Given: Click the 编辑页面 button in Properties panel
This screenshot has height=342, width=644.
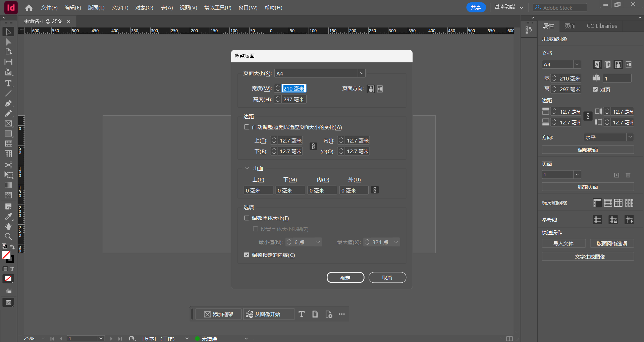Looking at the screenshot, I should coord(588,186).
